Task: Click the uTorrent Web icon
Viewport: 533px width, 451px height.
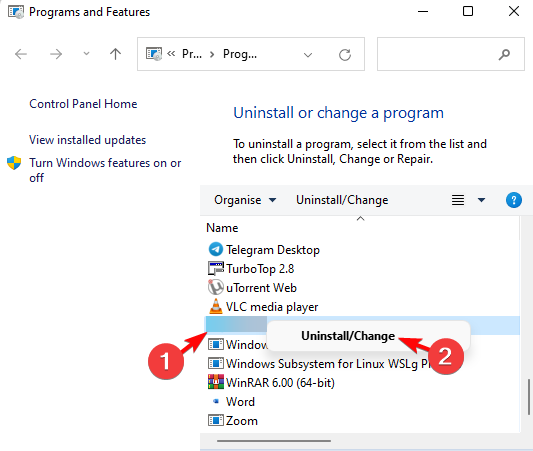Action: coord(216,288)
